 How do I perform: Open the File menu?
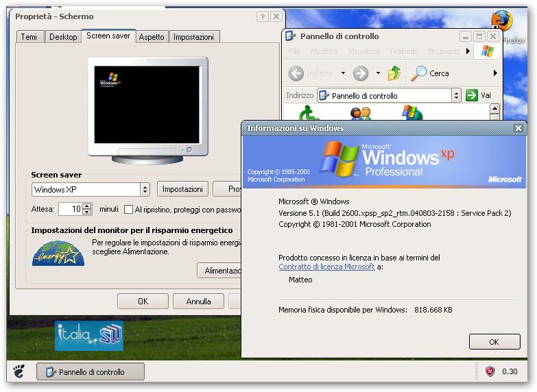(294, 51)
